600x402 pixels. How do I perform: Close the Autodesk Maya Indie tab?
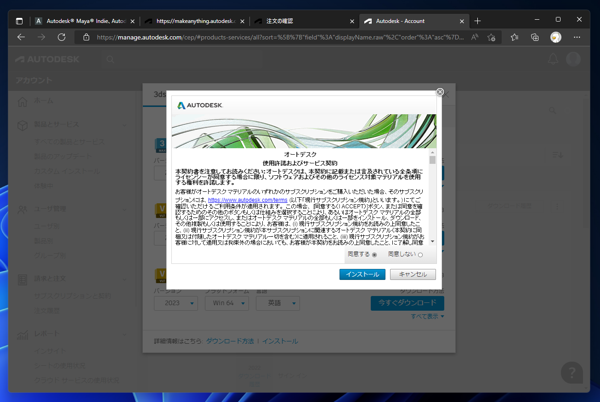(132, 21)
